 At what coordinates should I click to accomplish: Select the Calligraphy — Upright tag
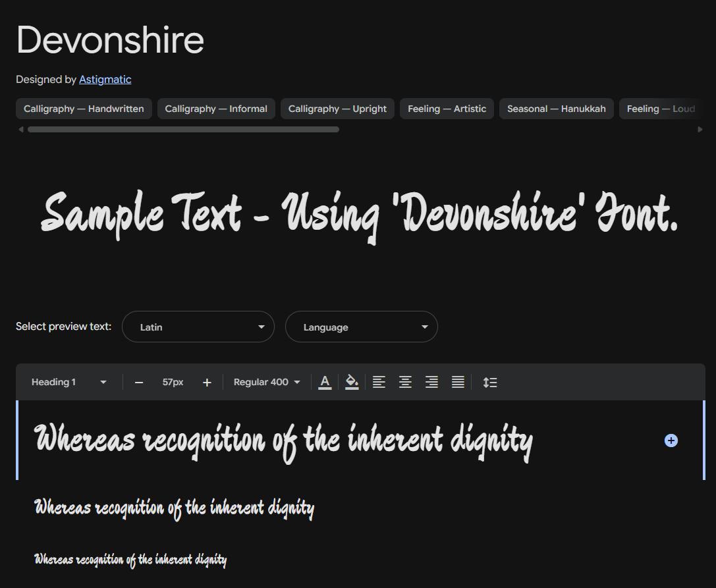click(x=337, y=109)
